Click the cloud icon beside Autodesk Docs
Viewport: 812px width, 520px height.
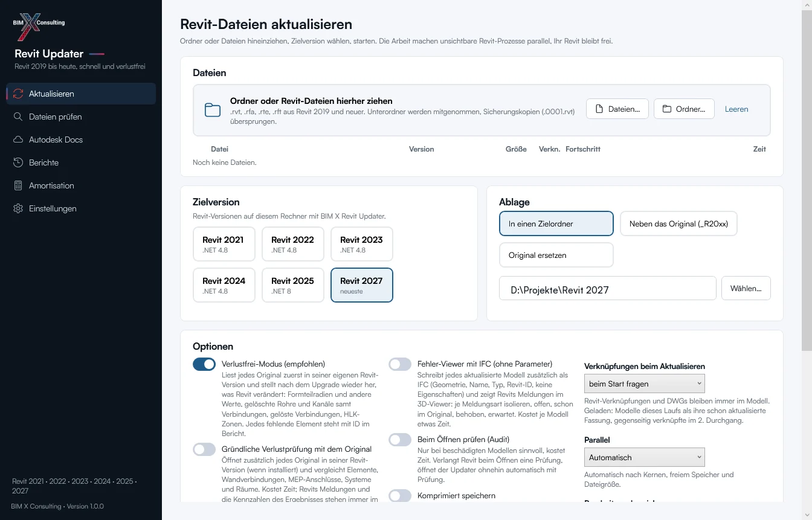coord(18,140)
